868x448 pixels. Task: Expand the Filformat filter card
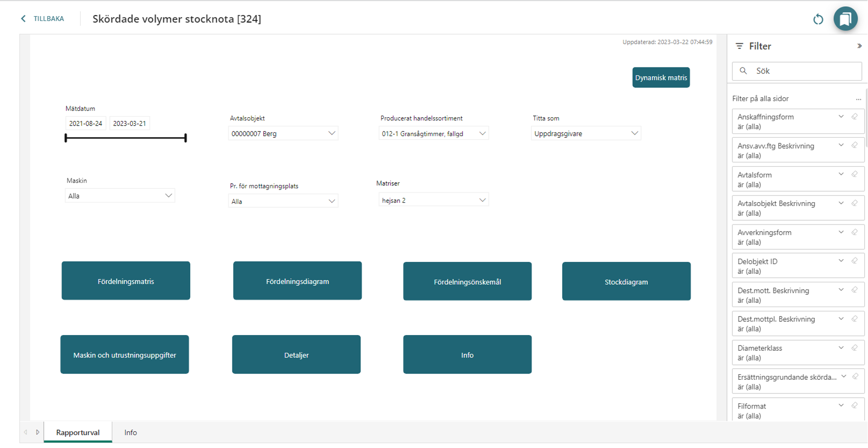841,406
